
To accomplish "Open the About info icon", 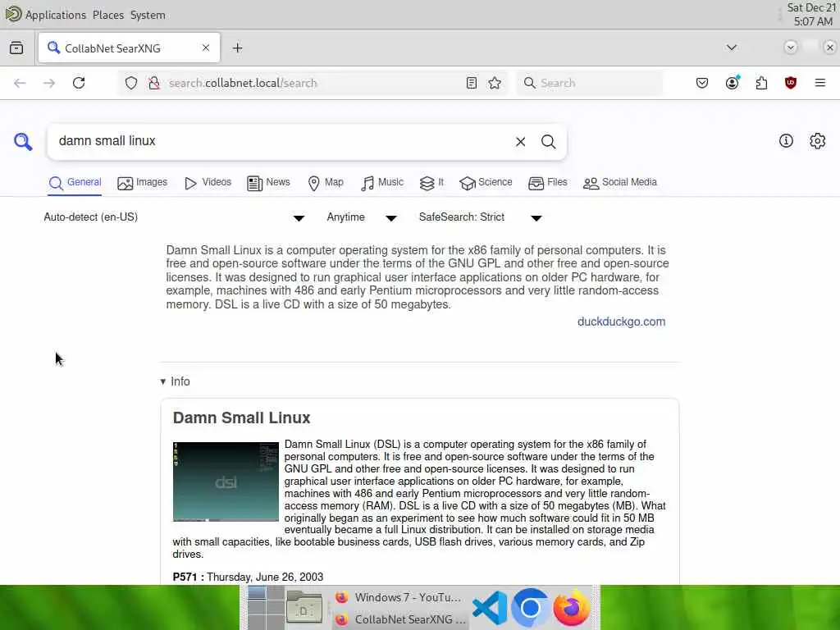I will coord(786,141).
